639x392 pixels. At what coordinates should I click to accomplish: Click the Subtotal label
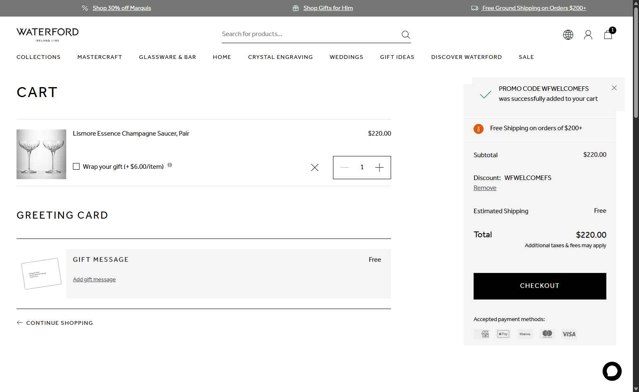click(485, 155)
